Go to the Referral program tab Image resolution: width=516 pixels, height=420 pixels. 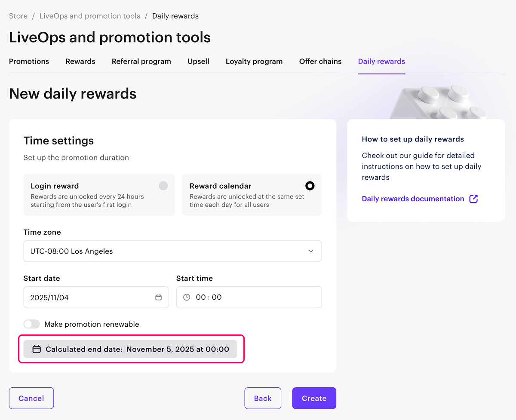pyautogui.click(x=141, y=61)
